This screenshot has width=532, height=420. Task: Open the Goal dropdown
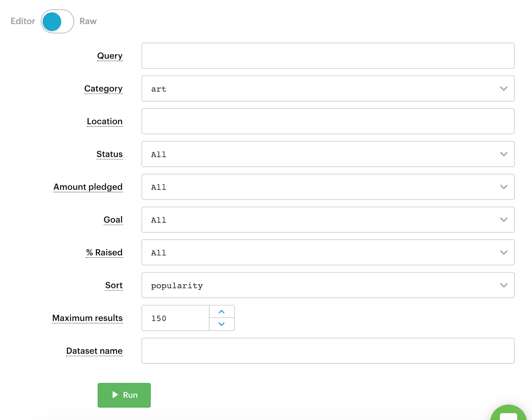click(x=328, y=220)
